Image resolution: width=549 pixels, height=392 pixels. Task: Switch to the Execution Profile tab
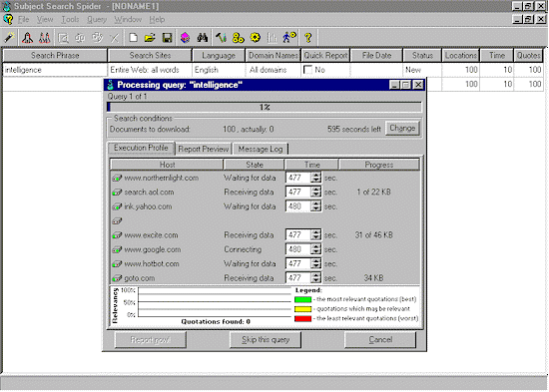pyautogui.click(x=141, y=148)
